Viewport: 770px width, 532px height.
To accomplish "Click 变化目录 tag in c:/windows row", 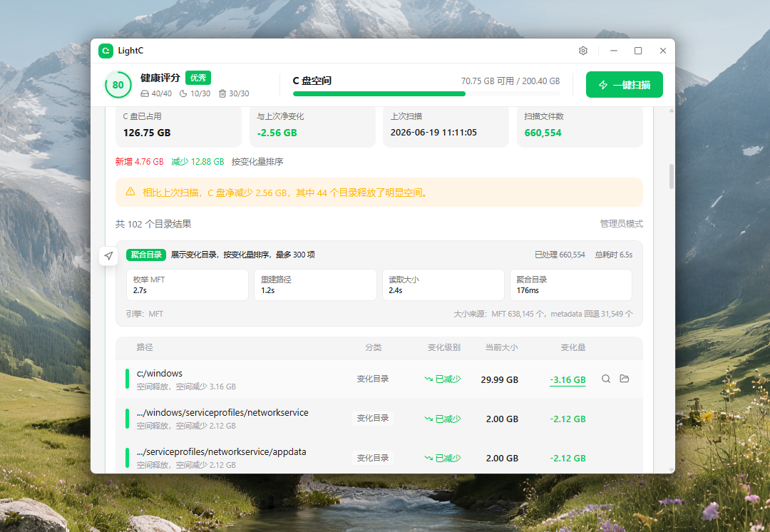I will (x=373, y=379).
